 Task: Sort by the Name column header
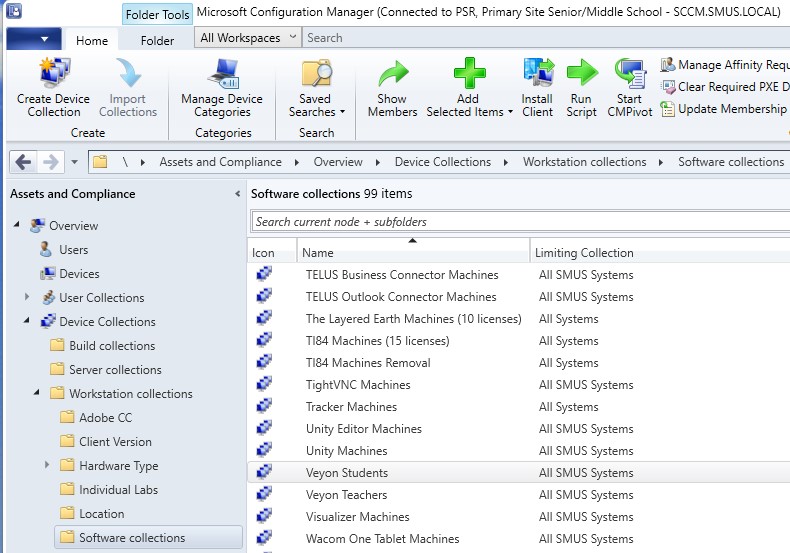(x=413, y=252)
